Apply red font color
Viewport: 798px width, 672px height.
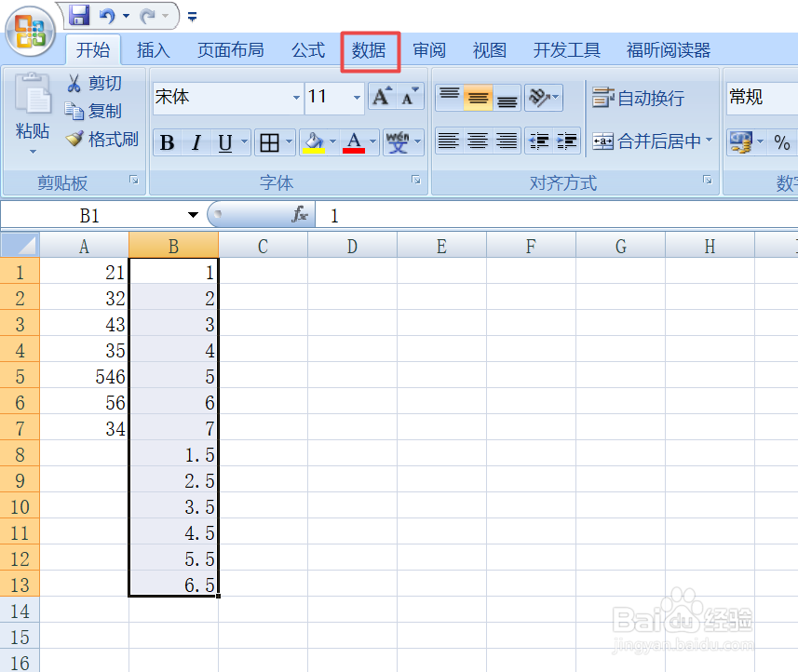354,142
